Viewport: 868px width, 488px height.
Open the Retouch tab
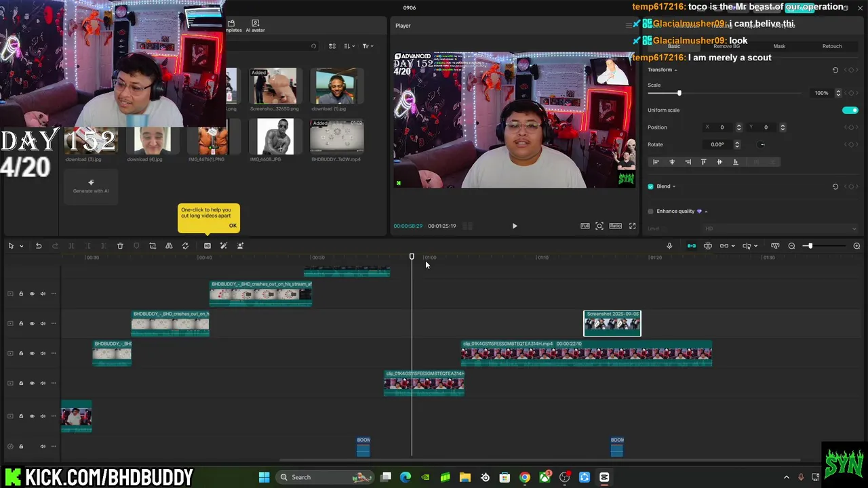pos(832,46)
